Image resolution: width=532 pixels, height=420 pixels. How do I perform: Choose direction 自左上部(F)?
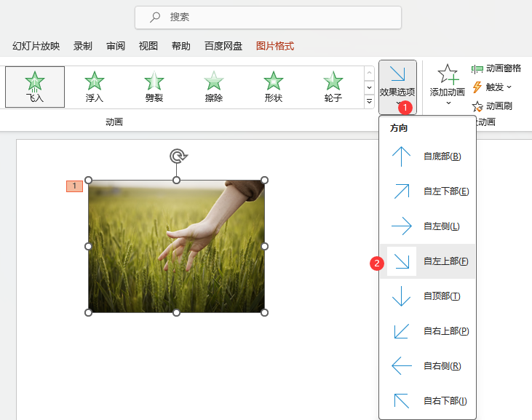(427, 261)
